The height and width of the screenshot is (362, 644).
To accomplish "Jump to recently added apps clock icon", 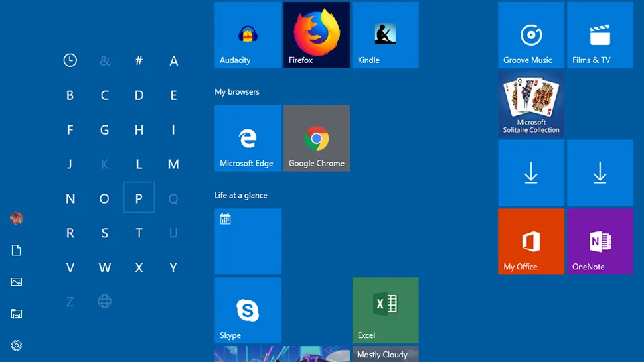I will click(x=70, y=61).
